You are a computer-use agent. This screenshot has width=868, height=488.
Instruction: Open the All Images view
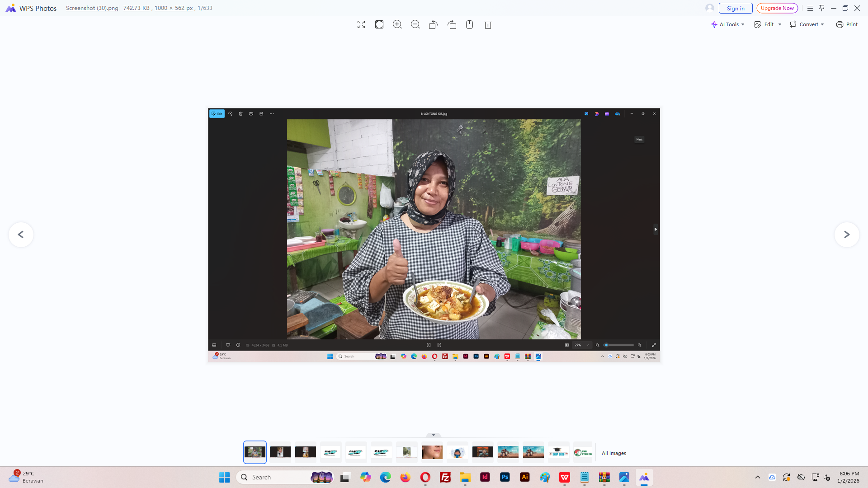tap(614, 453)
